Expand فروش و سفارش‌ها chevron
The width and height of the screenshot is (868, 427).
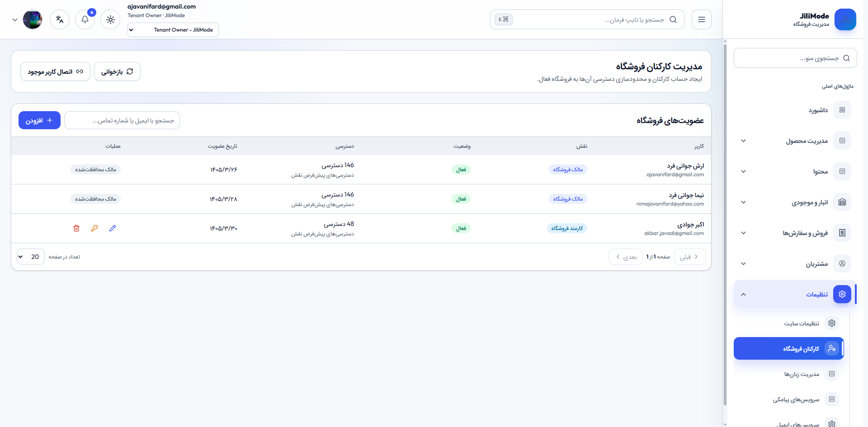tap(744, 233)
